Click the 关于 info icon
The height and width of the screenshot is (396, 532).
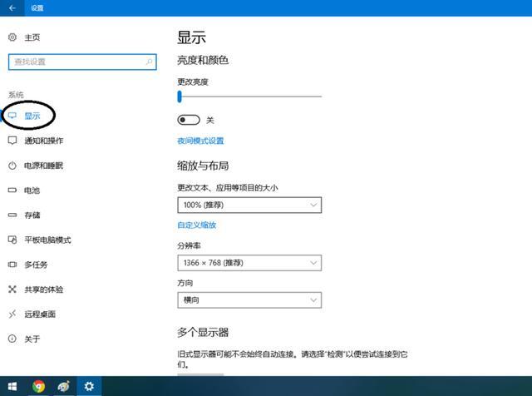pyautogui.click(x=12, y=339)
